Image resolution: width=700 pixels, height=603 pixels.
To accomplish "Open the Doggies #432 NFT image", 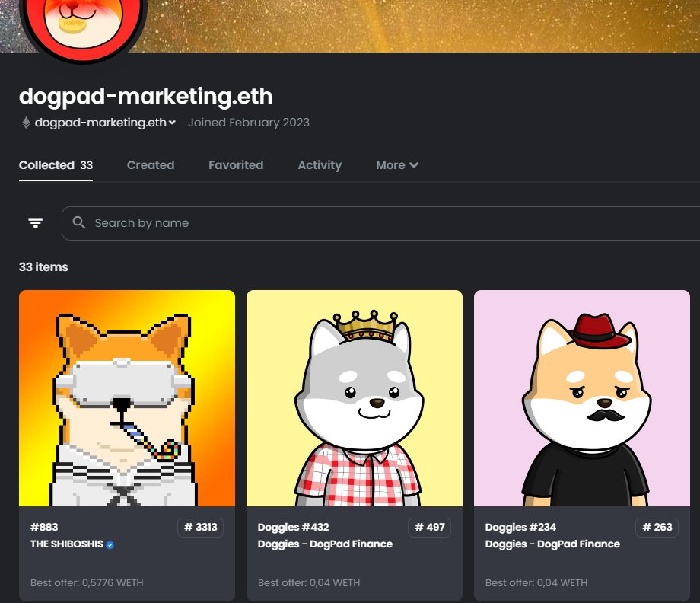I will 355,398.
